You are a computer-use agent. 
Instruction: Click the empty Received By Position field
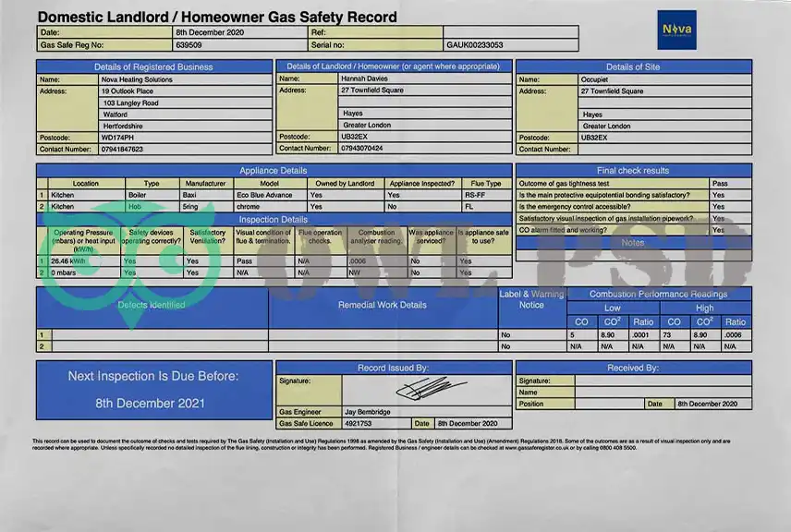(x=609, y=404)
